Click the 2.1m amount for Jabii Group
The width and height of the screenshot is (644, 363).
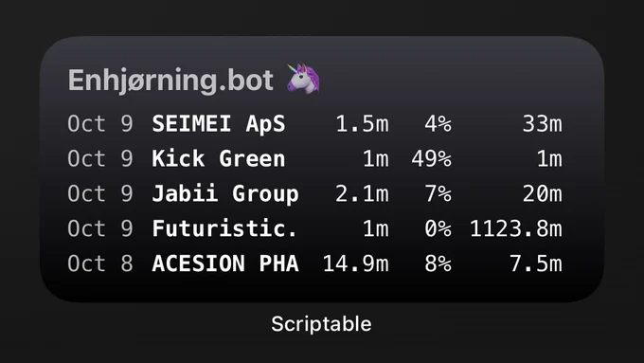coord(362,193)
